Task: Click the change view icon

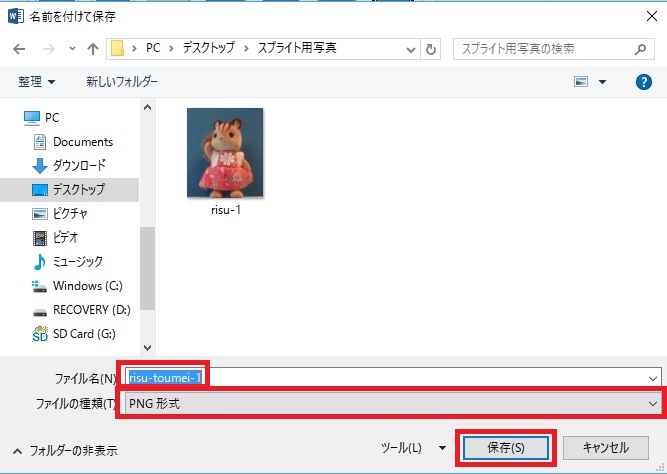Action: 581,81
